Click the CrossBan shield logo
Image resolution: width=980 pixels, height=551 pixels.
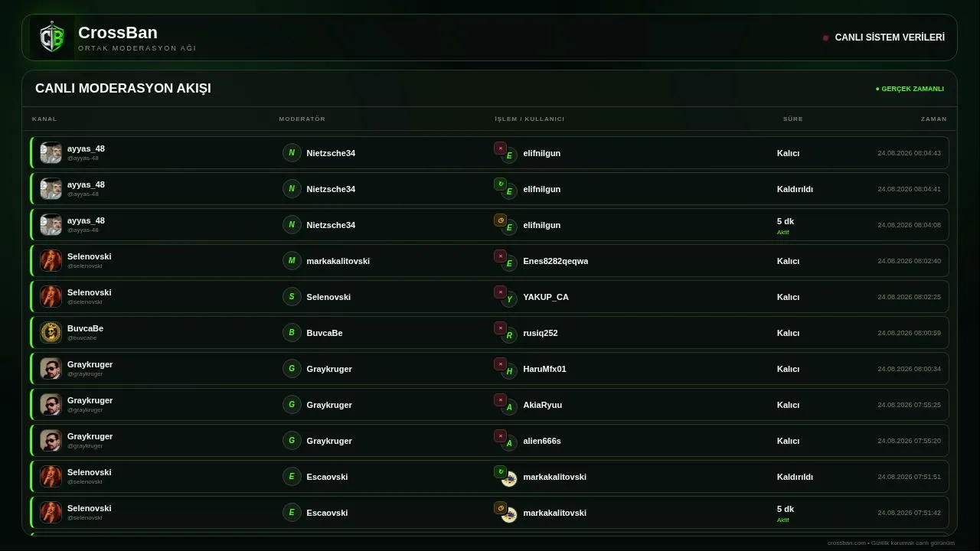pyautogui.click(x=52, y=37)
